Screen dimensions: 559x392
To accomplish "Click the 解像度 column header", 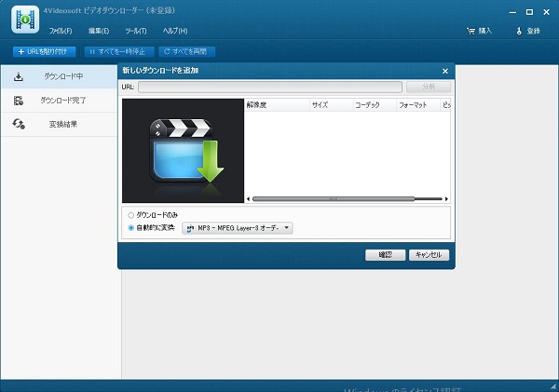I will point(277,105).
